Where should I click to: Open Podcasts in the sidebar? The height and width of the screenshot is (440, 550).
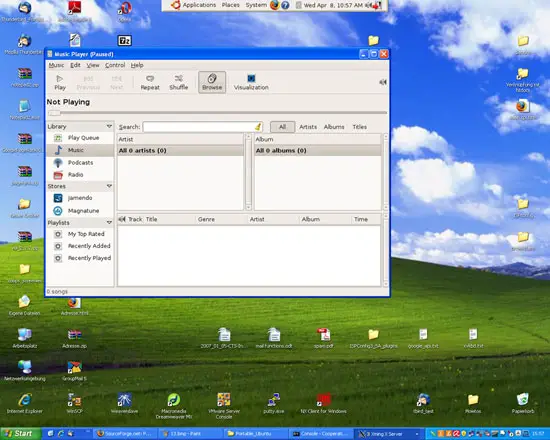pos(80,162)
